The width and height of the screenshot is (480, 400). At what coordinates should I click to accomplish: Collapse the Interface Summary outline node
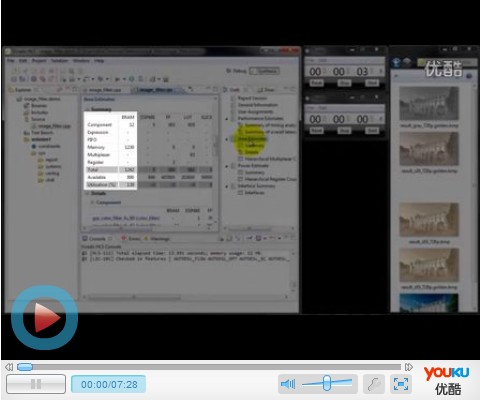227,186
